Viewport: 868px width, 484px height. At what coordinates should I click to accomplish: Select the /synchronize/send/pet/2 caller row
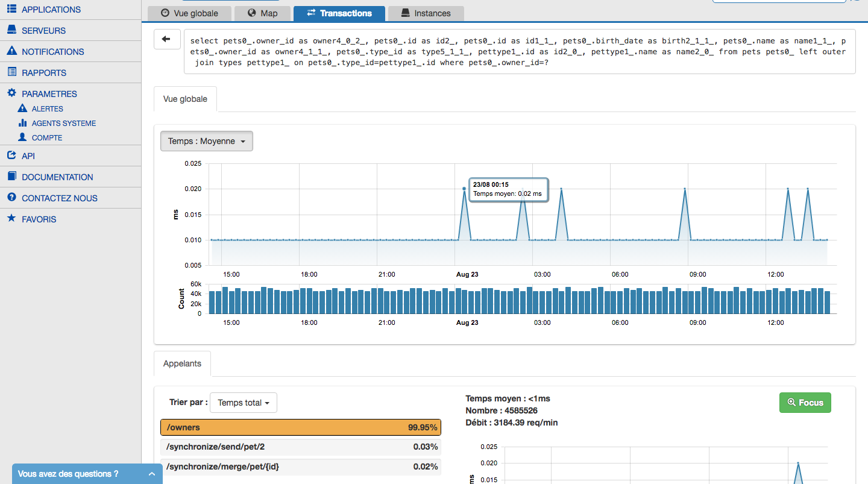pos(301,447)
